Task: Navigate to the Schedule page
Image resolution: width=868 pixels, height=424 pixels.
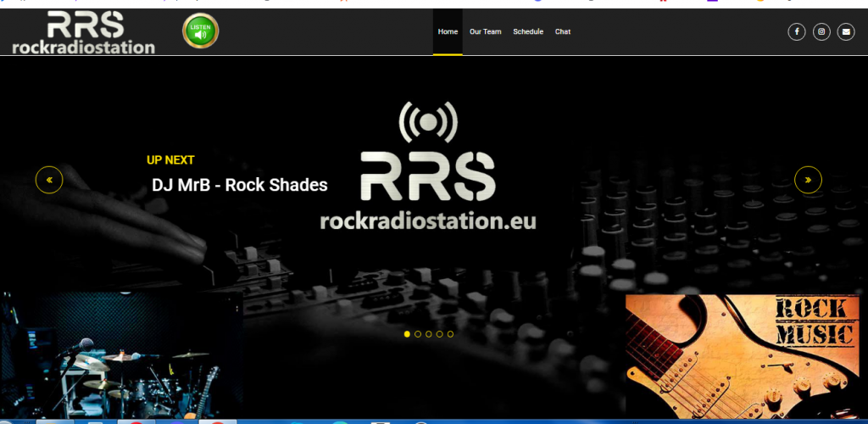Action: (528, 32)
